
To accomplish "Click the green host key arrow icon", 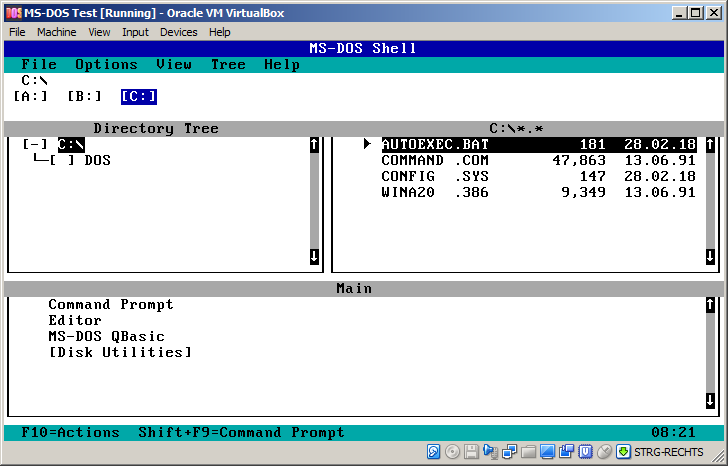I will (x=624, y=451).
